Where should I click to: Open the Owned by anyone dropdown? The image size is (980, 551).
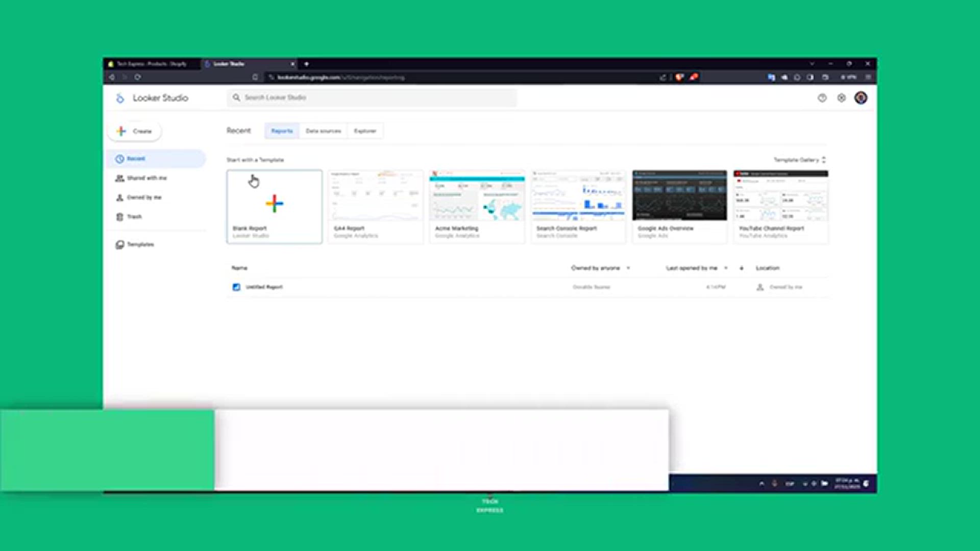point(600,268)
